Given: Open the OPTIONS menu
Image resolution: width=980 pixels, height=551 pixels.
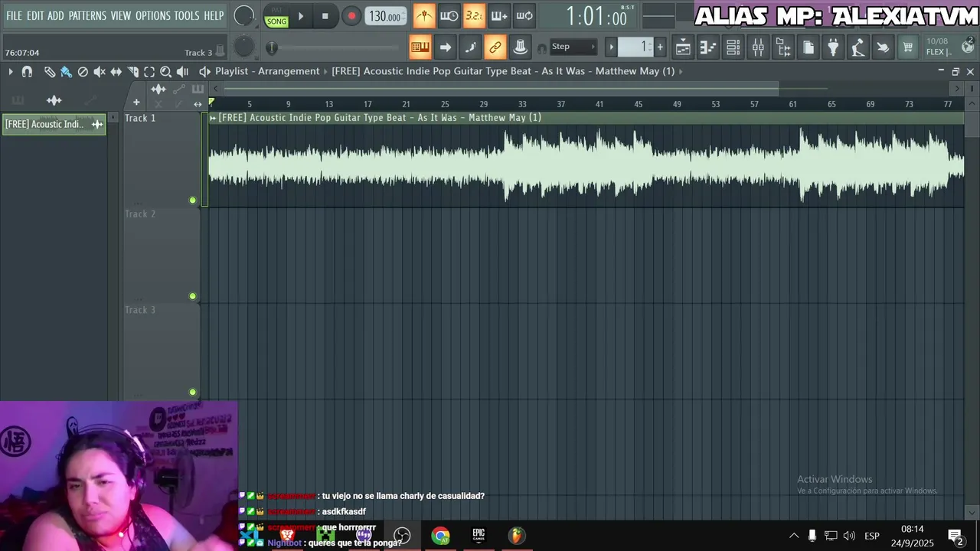Looking at the screenshot, I should pyautogui.click(x=153, y=15).
